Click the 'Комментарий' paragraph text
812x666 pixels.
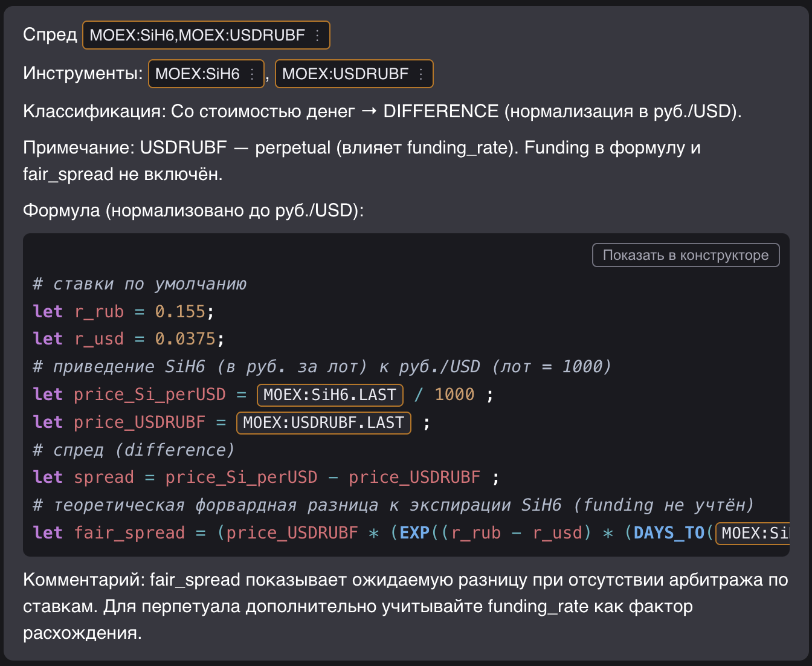pyautogui.click(x=405, y=606)
